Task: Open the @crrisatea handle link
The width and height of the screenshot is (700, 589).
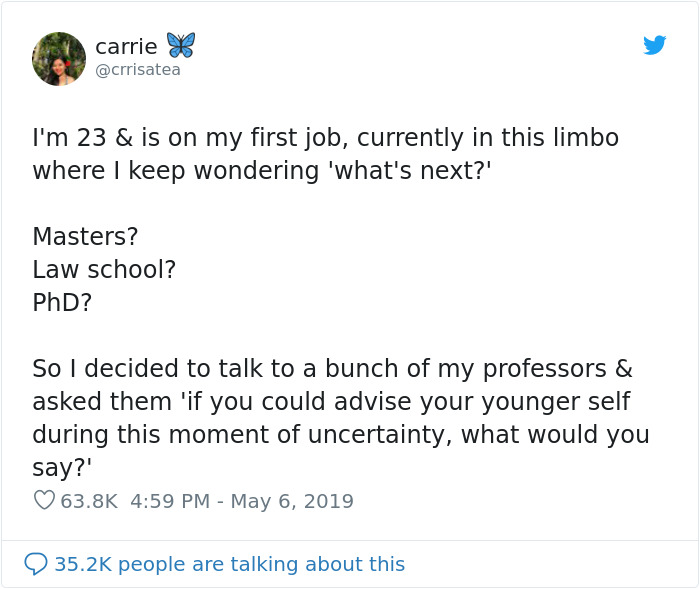Action: tap(138, 70)
